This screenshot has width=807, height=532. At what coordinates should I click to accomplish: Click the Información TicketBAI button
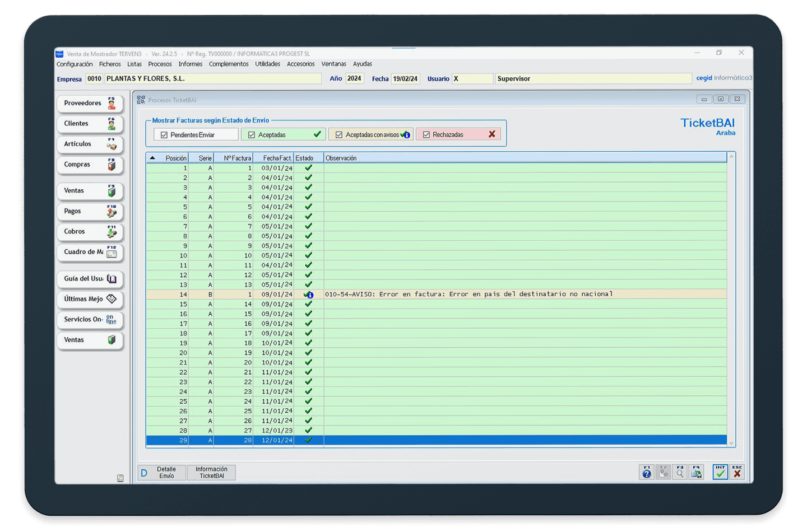[211, 473]
